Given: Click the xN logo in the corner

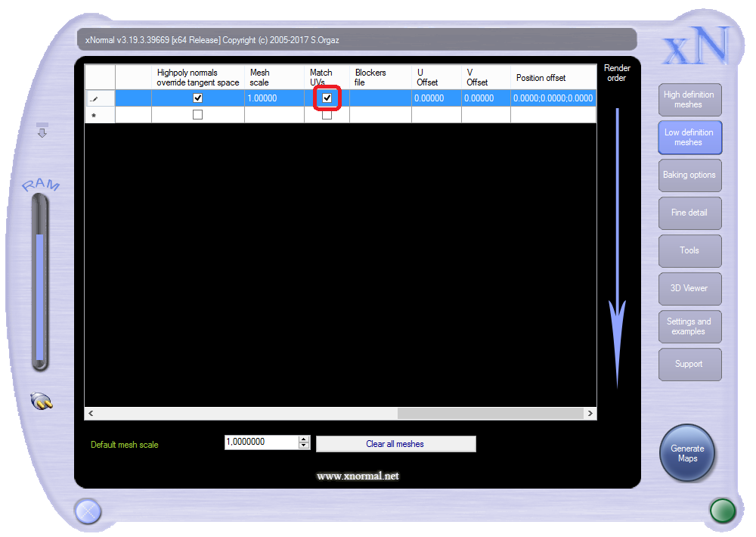Looking at the screenshot, I should pos(695,45).
